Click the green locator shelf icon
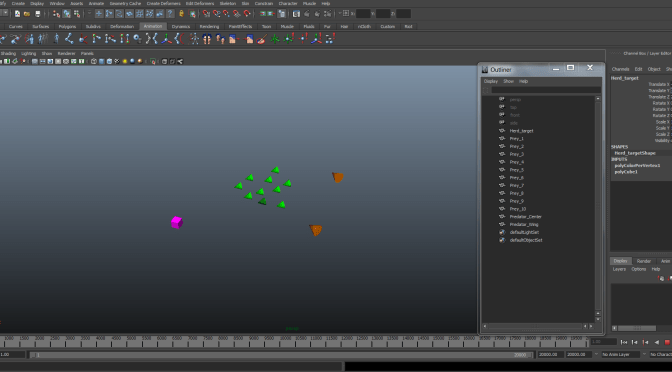Screen dimensions: 672x372 click(275, 39)
